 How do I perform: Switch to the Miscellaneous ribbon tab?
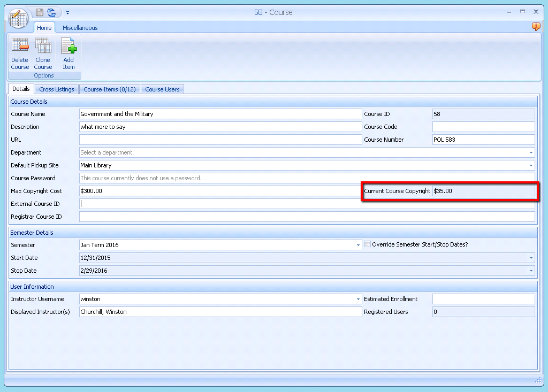click(80, 28)
